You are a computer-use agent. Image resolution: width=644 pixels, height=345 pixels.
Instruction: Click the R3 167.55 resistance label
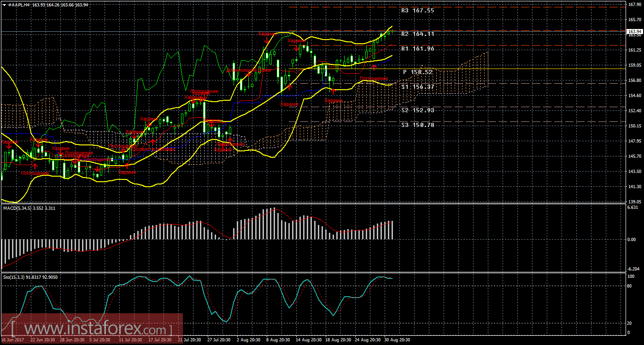tap(417, 10)
